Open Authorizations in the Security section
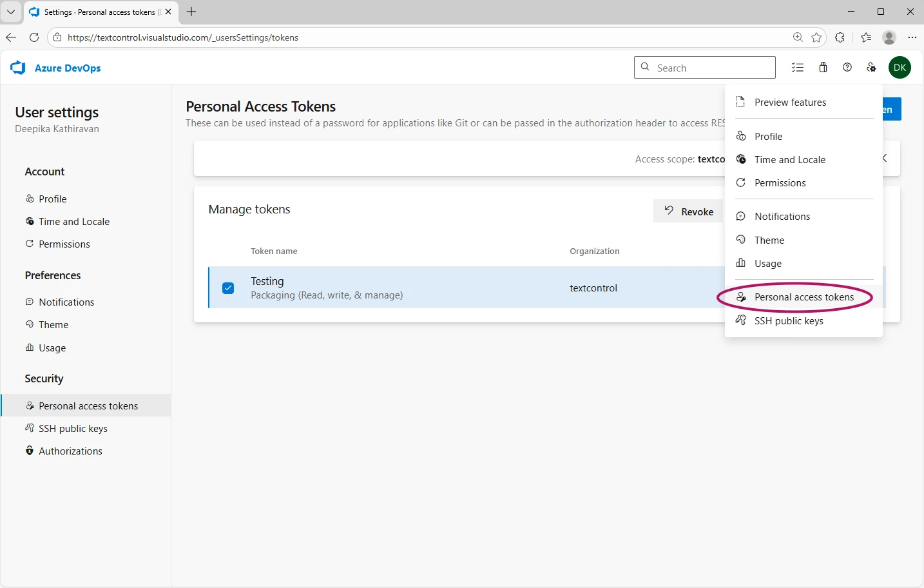 [x=71, y=451]
